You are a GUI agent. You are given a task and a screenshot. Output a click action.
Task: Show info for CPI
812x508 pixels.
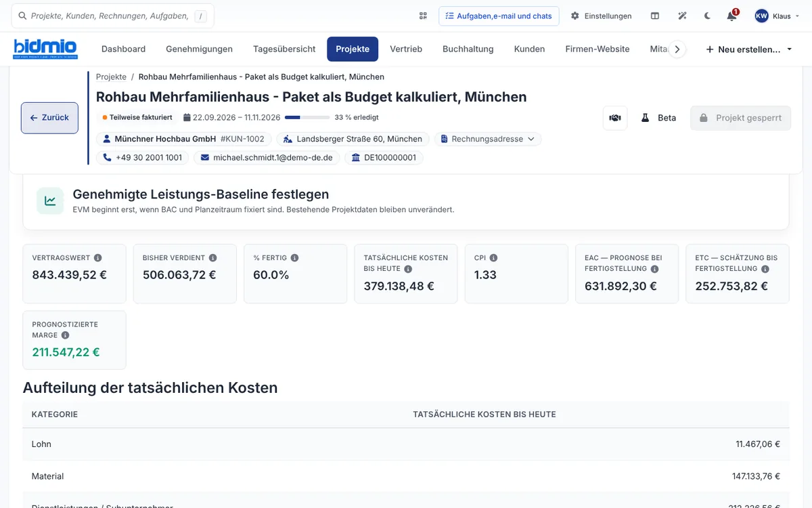493,258
